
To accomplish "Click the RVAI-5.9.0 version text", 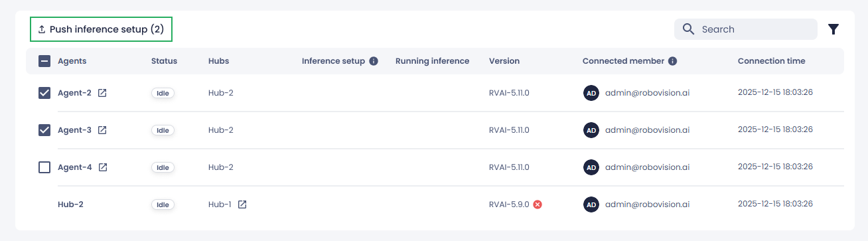I will tap(509, 204).
